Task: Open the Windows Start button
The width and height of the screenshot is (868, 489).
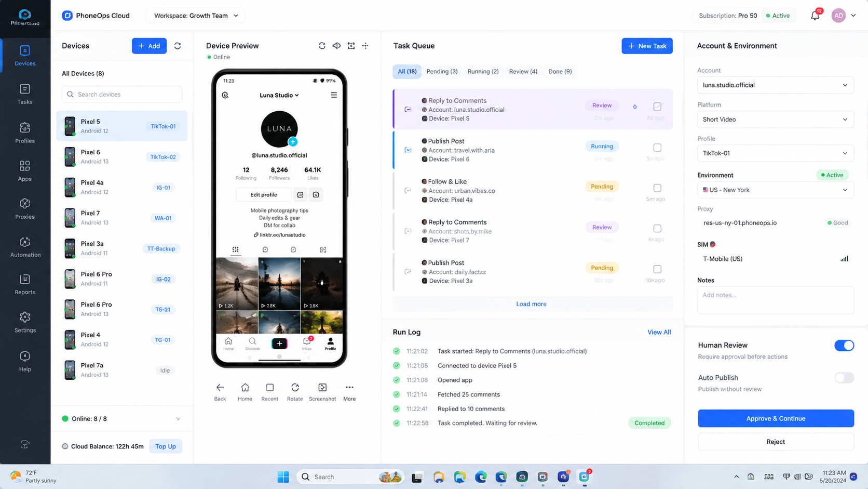Action: 283,477
